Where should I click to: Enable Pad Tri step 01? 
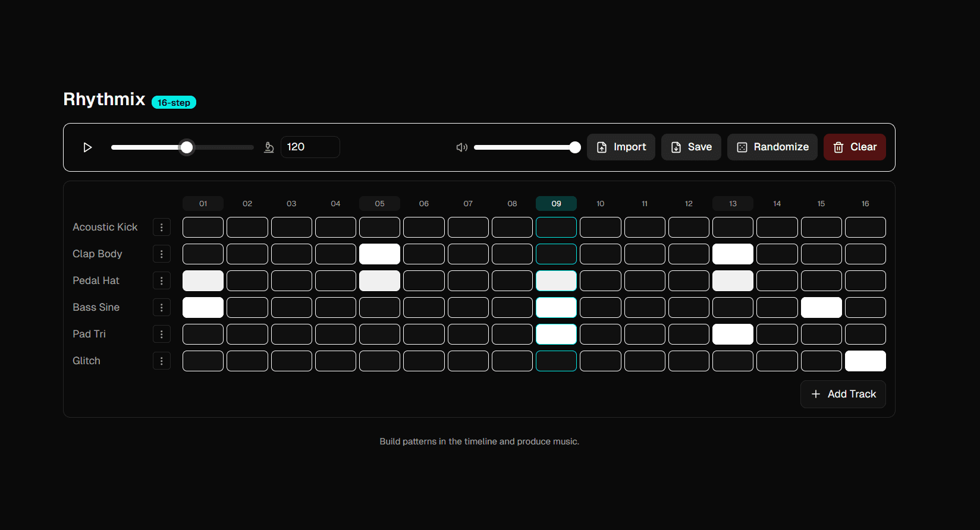point(203,334)
